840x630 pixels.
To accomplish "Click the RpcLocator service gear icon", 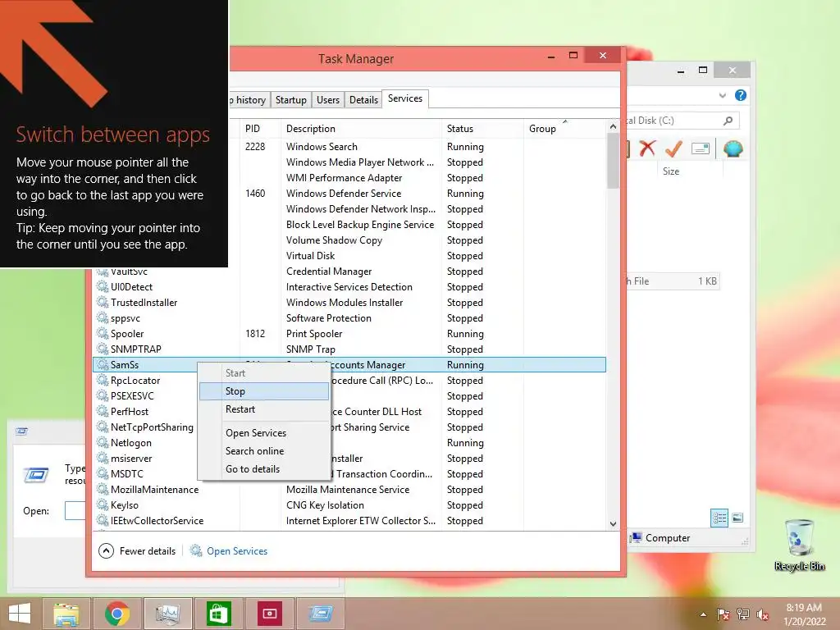I will click(103, 380).
